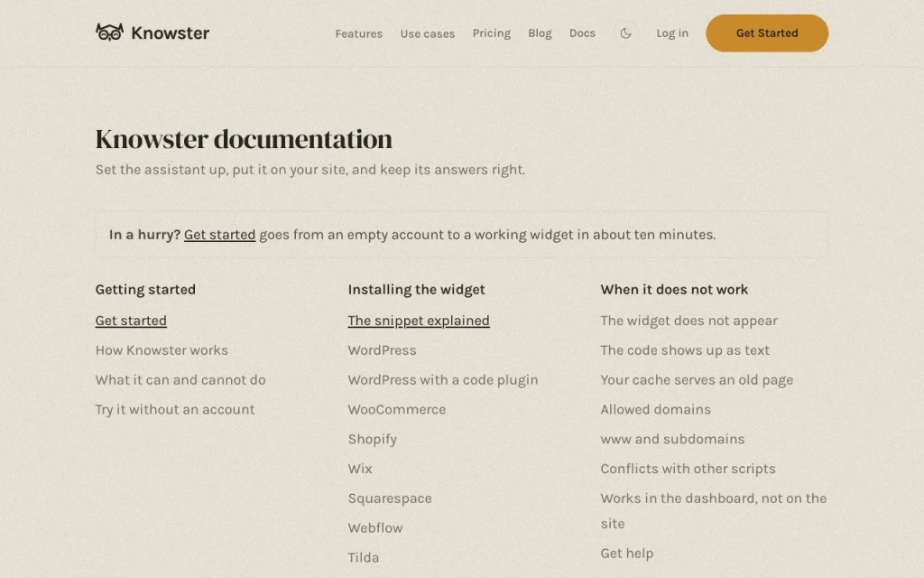Click the subtitle 'Set the assistant up...'
924x578 pixels.
click(310, 170)
